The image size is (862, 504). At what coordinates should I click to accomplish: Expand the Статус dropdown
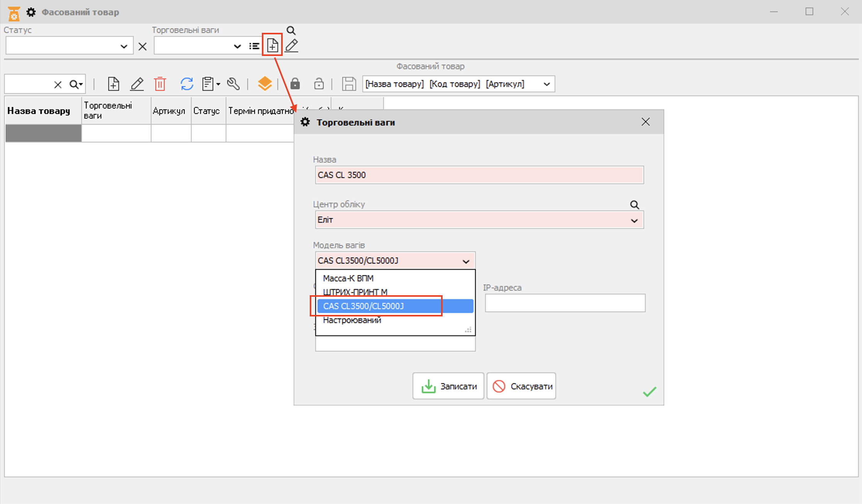(x=124, y=46)
